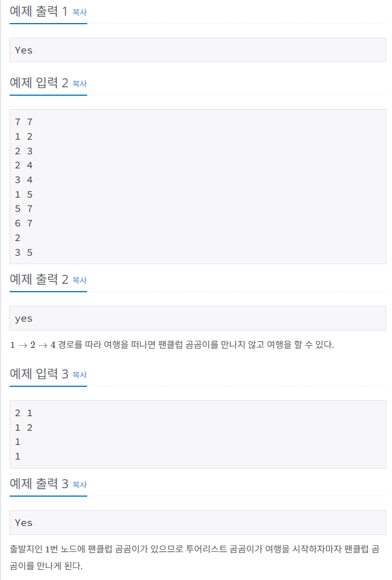Click the line '3 5' in sample input 2
The image size is (392, 580).
tap(22, 252)
